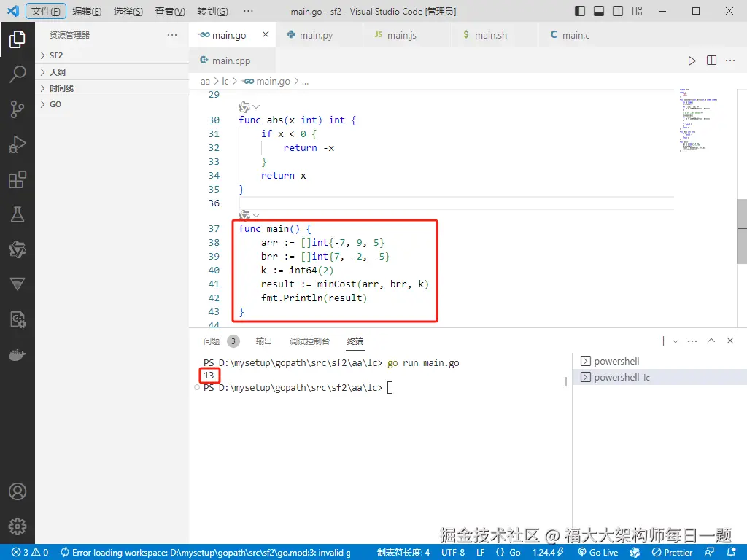The width and height of the screenshot is (747, 560).
Task: Start Go Live server
Action: (x=598, y=553)
